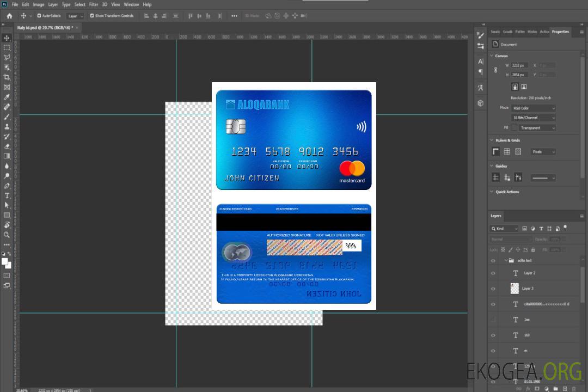This screenshot has height=392, width=588.
Task: Click the link width and height chain icon
Action: click(x=495, y=70)
